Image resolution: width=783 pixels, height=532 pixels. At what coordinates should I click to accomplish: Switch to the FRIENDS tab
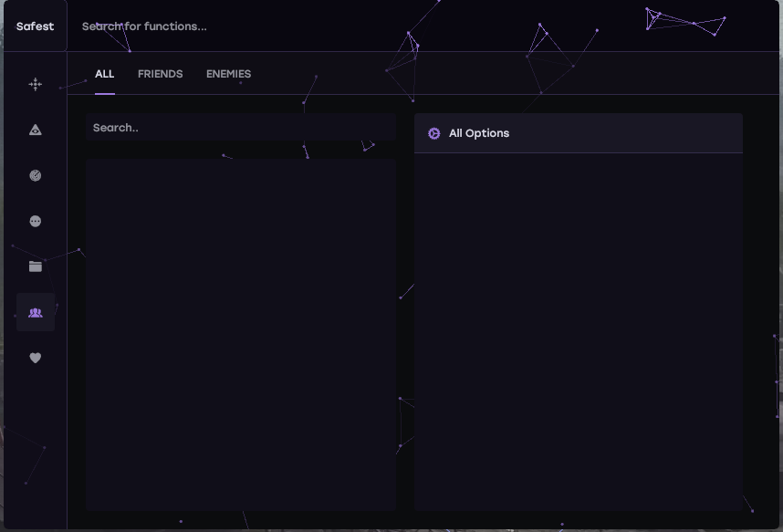[160, 74]
